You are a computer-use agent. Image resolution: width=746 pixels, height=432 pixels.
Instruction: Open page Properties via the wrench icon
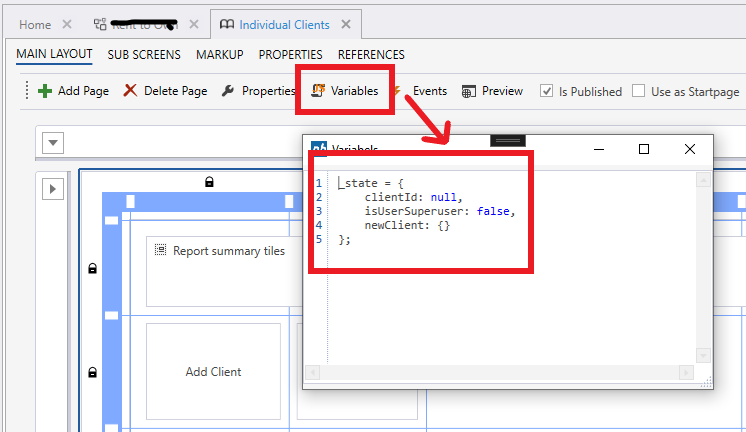(228, 91)
